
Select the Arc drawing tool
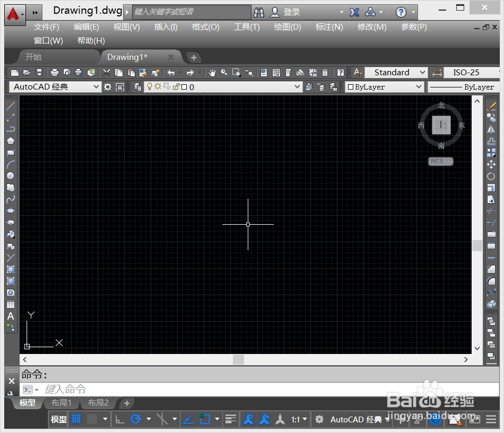[x=11, y=164]
